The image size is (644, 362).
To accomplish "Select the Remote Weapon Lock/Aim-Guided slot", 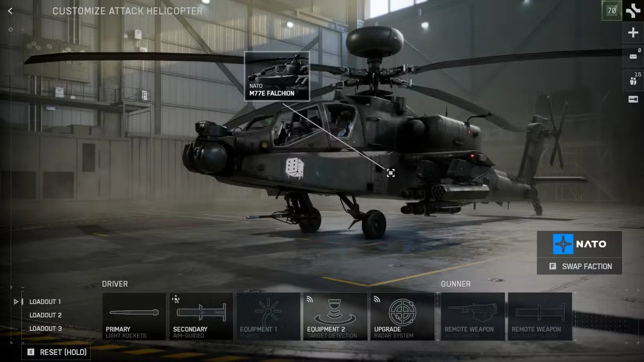I will [540, 316].
